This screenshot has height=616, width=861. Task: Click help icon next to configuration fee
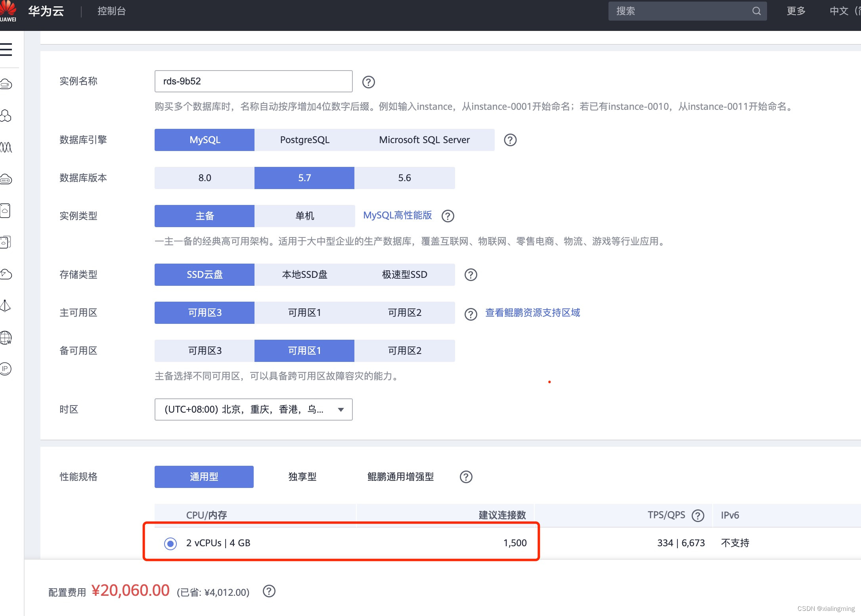pyautogui.click(x=269, y=591)
